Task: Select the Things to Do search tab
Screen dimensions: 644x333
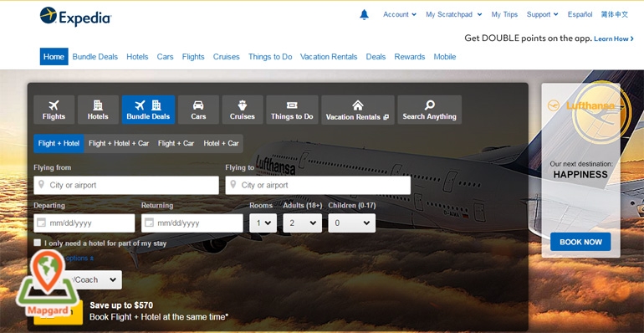Action: pyautogui.click(x=292, y=110)
